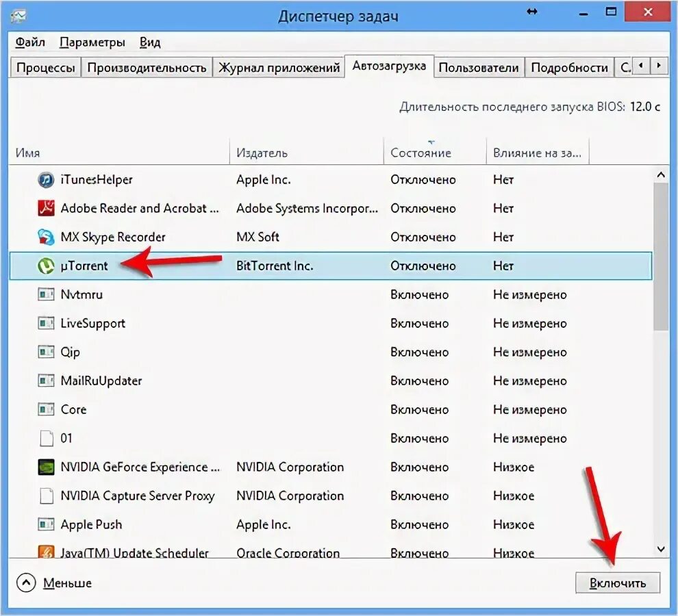
Task: Click the Включить button
Action: click(x=618, y=582)
